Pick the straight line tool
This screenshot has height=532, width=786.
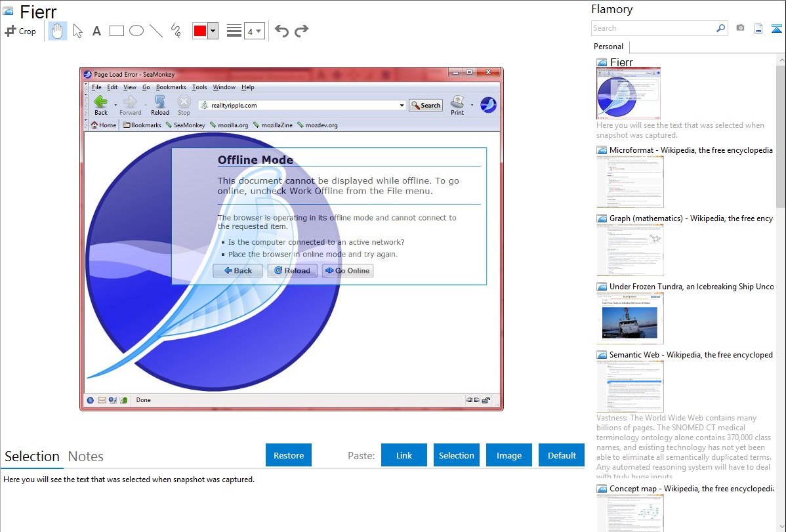(x=156, y=31)
